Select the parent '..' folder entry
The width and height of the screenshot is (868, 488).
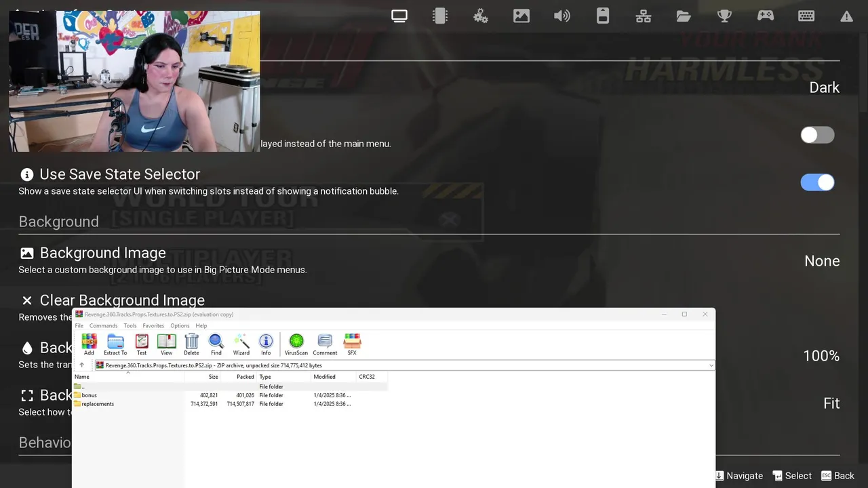(79, 386)
